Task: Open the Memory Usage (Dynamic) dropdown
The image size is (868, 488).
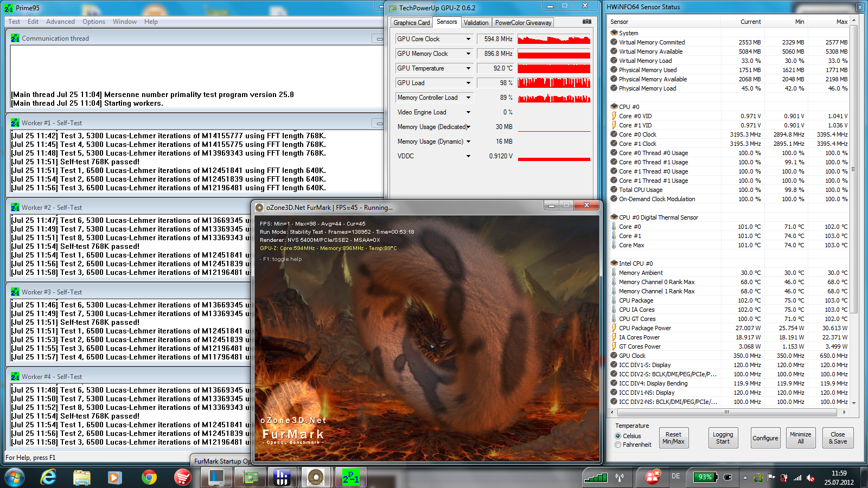Action: pyautogui.click(x=468, y=142)
